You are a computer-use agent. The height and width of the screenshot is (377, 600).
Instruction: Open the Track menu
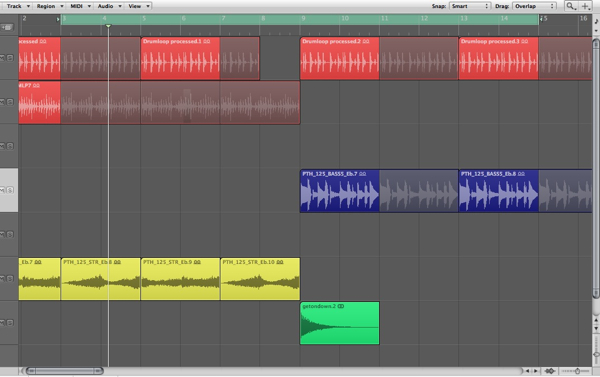coord(18,6)
